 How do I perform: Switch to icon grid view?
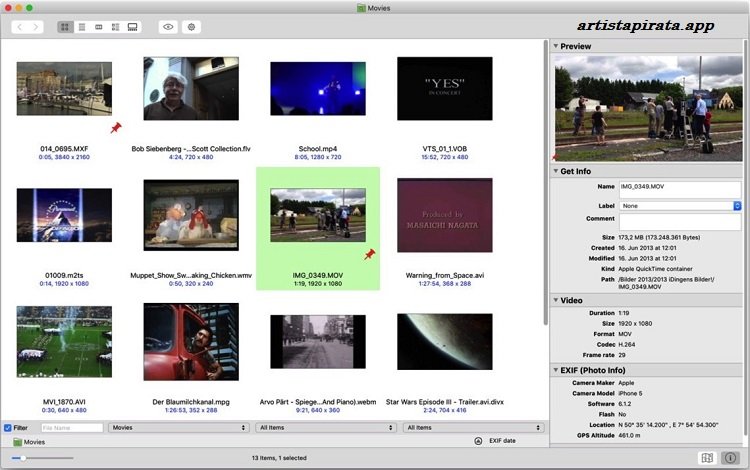click(x=64, y=27)
